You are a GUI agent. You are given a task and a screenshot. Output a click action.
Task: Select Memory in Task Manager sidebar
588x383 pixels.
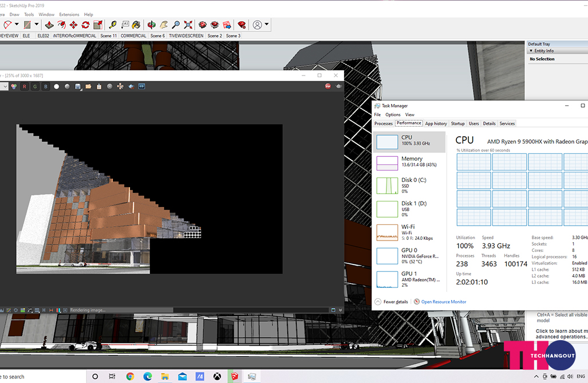tap(409, 163)
